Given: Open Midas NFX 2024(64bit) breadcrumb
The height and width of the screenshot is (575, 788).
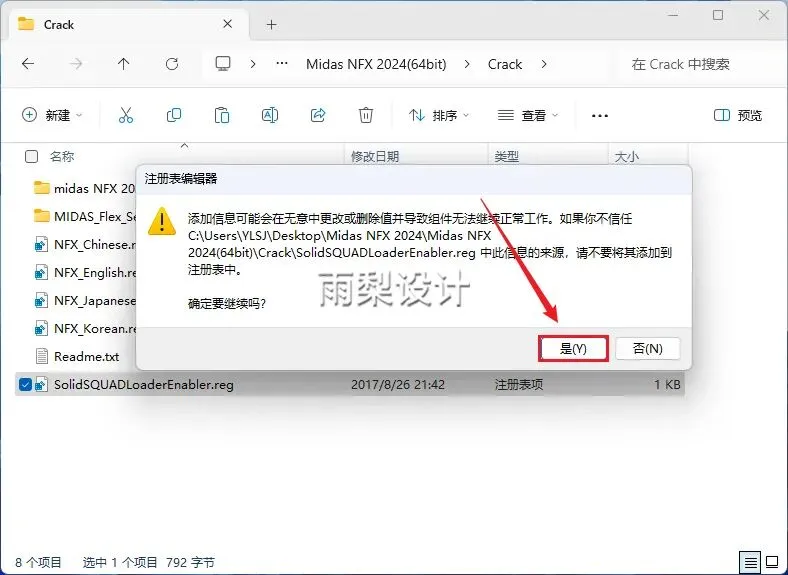Looking at the screenshot, I should tap(376, 64).
